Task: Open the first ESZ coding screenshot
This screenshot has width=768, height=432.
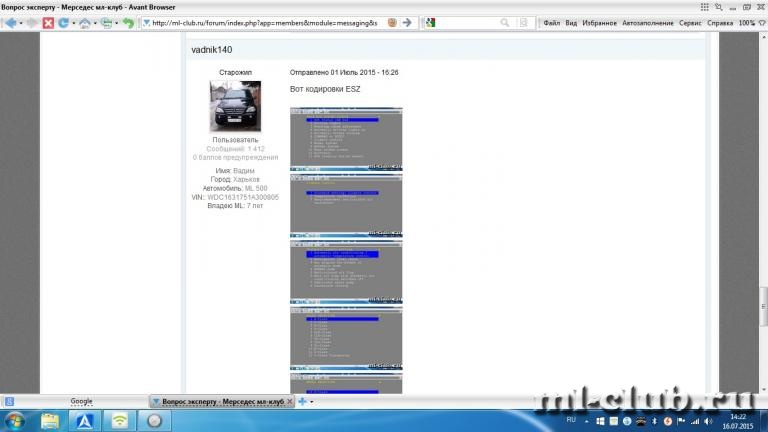Action: coord(346,138)
